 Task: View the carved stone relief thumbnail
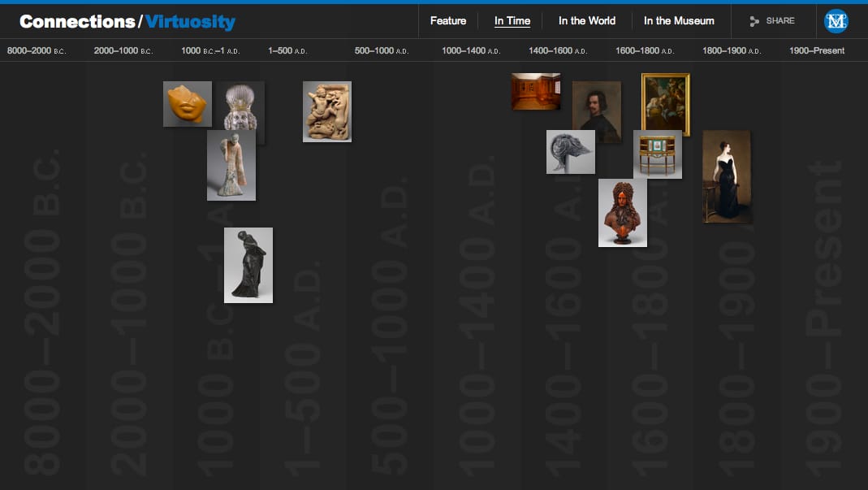327,111
